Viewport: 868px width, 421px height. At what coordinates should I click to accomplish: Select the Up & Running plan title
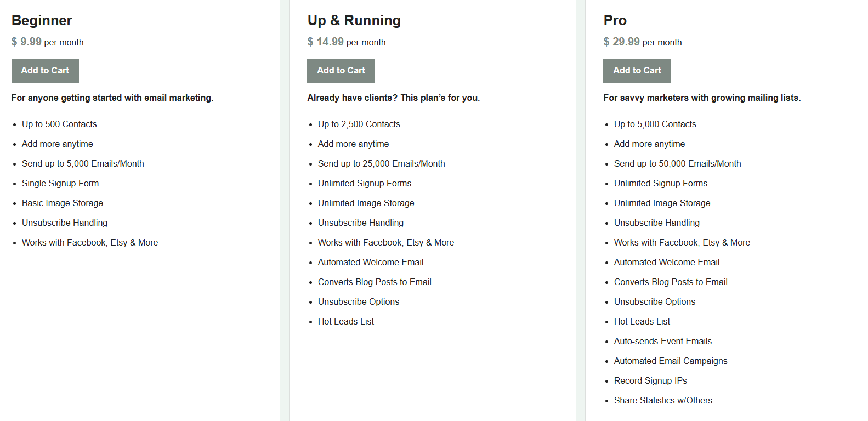point(354,21)
